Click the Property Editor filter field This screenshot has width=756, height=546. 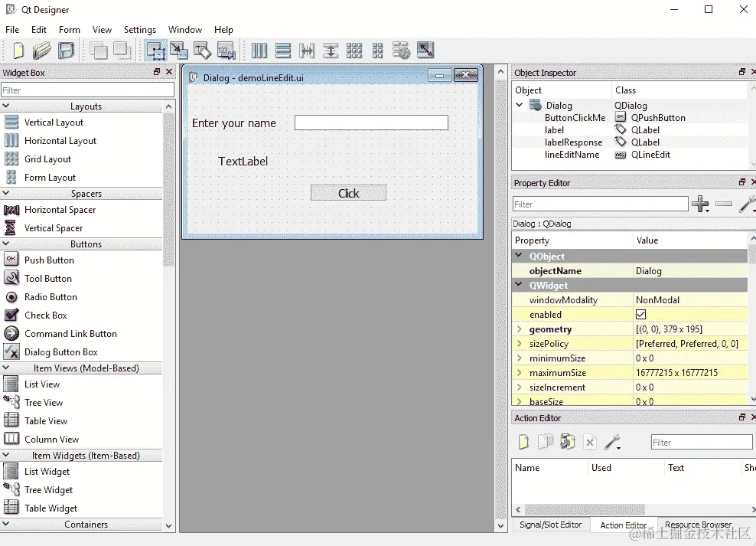600,204
